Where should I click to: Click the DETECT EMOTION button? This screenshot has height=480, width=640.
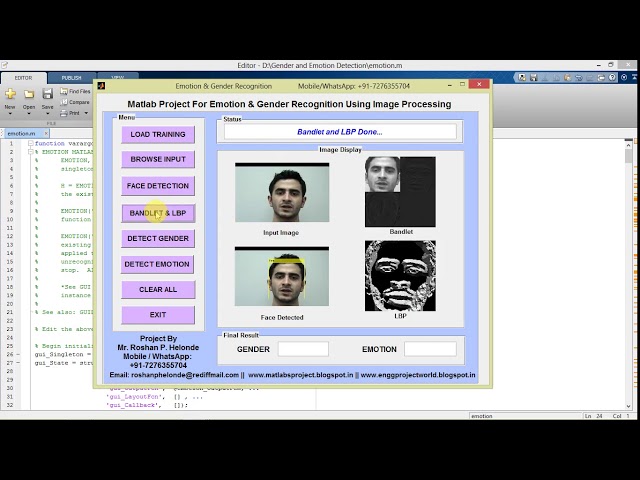[157, 264]
